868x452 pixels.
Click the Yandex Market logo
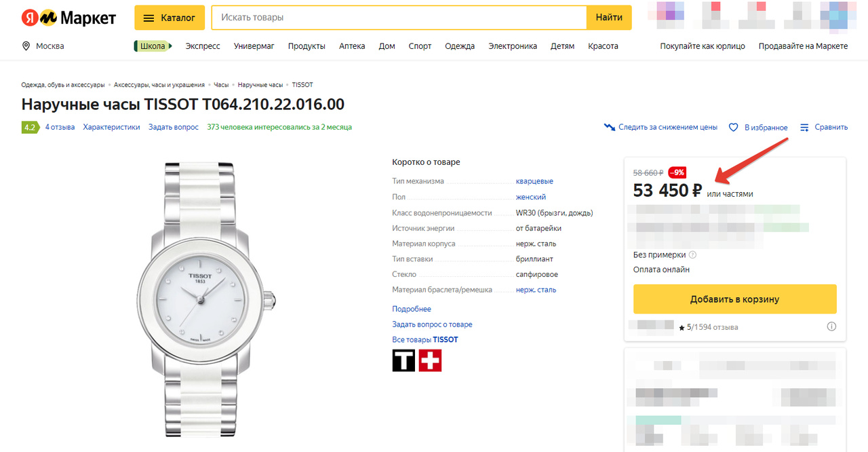(68, 18)
